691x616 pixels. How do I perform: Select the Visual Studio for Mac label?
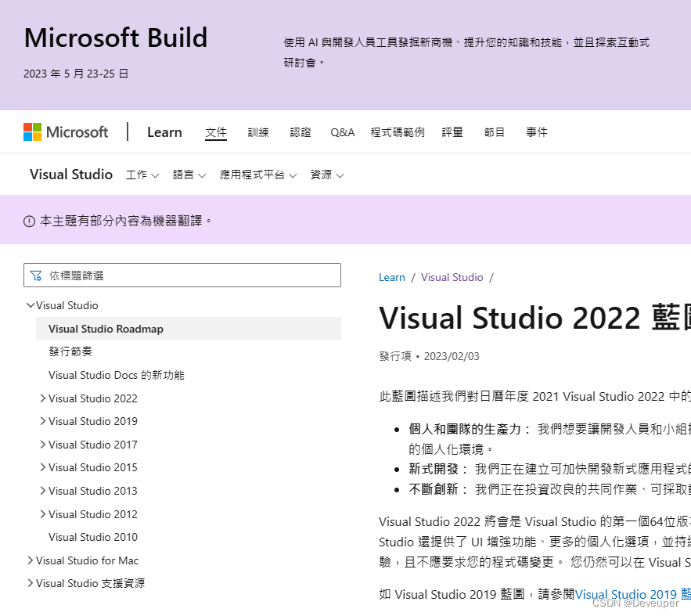point(88,560)
